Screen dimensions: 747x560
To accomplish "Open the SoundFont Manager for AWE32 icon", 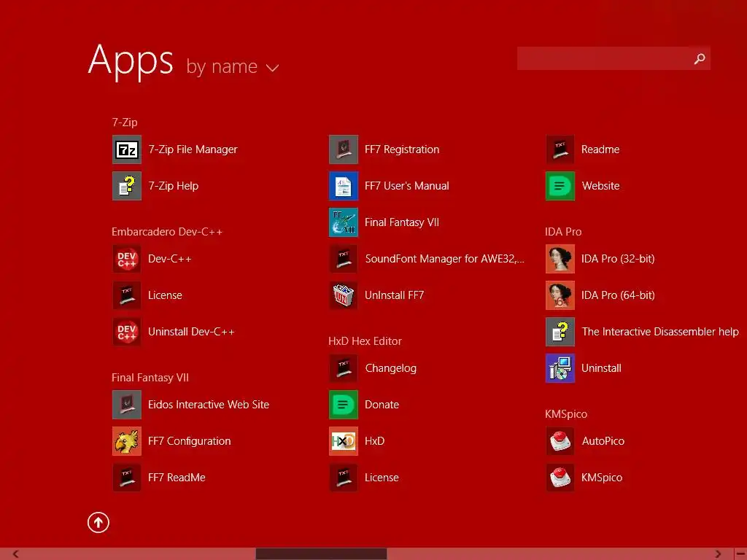I will coord(344,259).
